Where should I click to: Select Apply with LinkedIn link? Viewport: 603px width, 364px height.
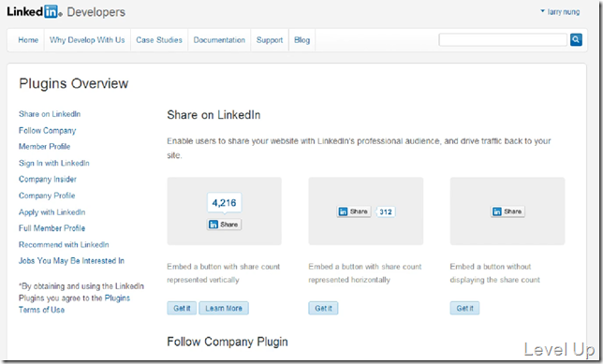coord(51,212)
